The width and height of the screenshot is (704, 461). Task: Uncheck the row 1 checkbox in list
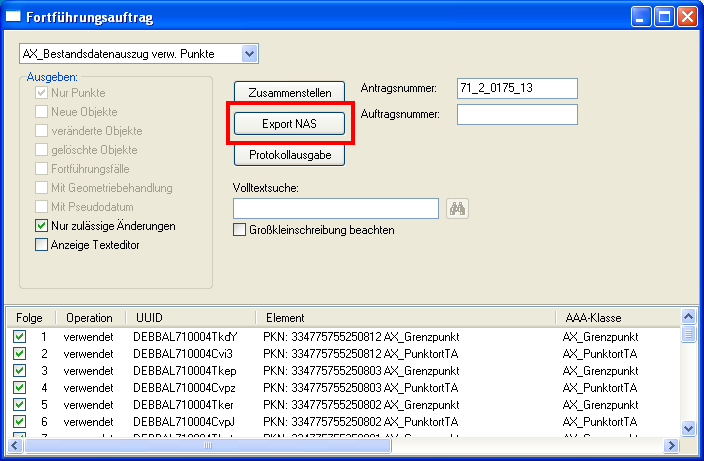(x=20, y=337)
